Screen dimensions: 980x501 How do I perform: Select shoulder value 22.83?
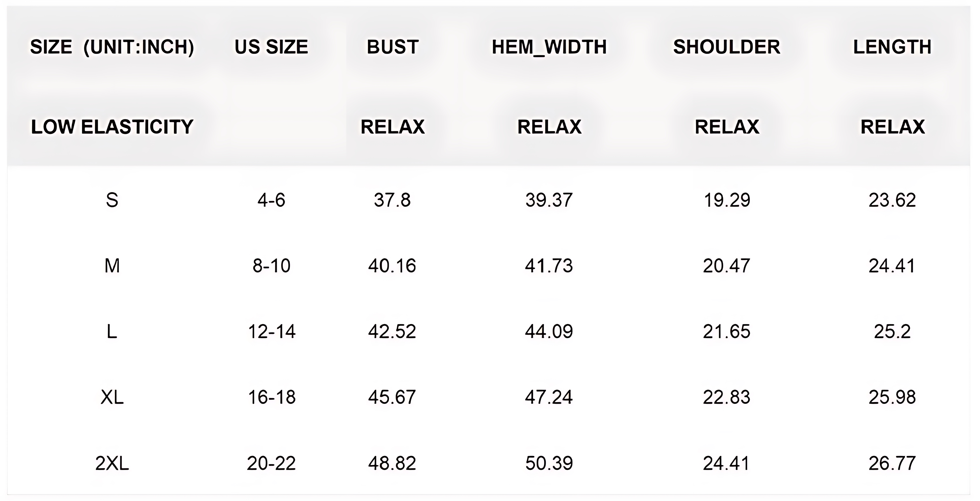[726, 397]
